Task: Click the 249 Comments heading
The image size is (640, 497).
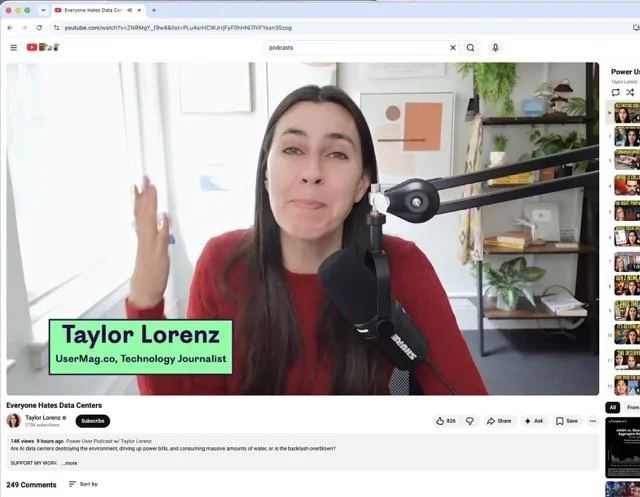Action: click(31, 485)
